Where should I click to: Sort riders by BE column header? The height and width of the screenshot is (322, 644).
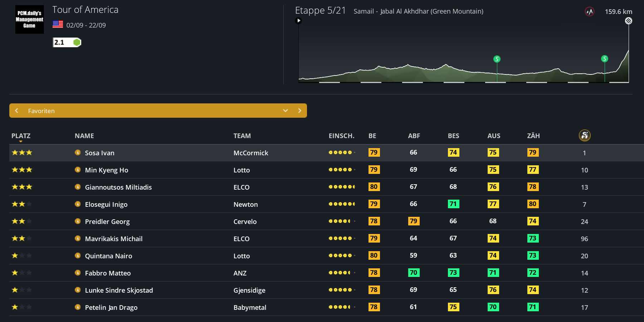pos(372,136)
